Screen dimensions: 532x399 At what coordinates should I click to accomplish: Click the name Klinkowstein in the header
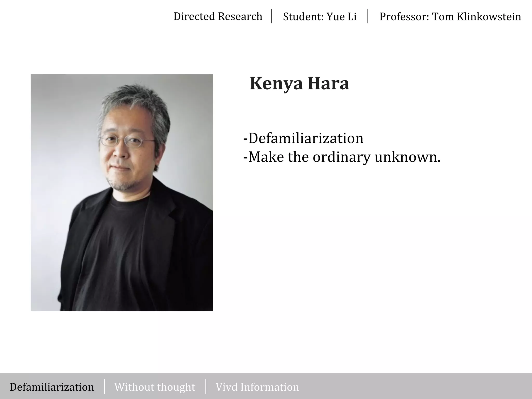pyautogui.click(x=489, y=17)
